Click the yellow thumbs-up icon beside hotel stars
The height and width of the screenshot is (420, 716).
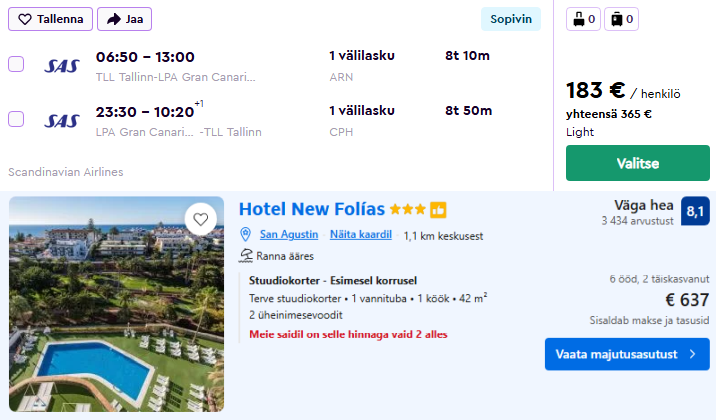point(438,210)
